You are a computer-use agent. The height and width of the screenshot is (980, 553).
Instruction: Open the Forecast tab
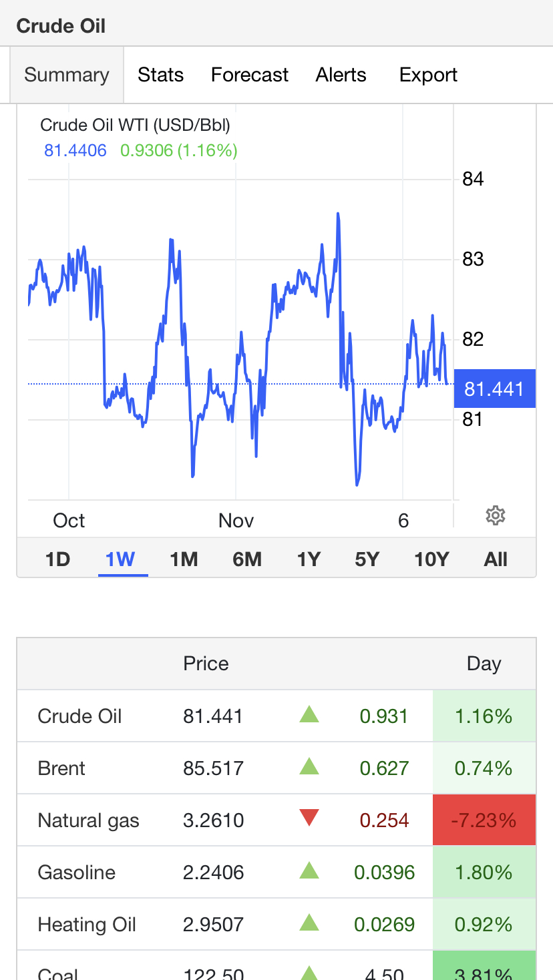pyautogui.click(x=250, y=75)
